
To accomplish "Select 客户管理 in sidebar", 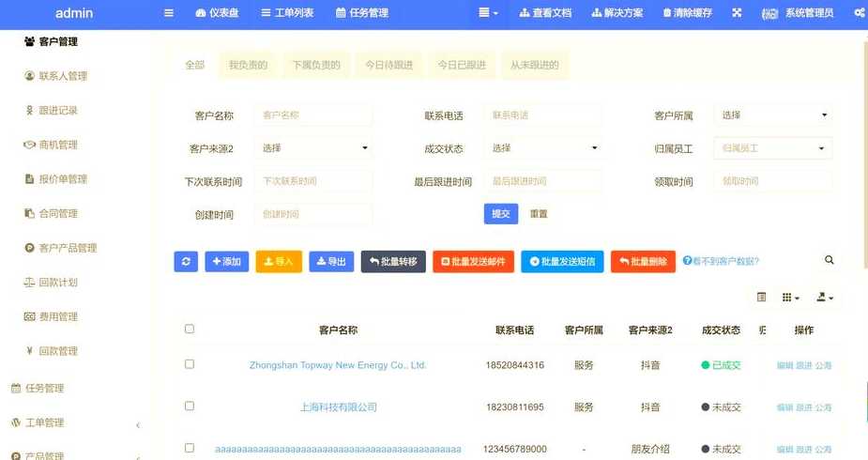I will click(51, 41).
